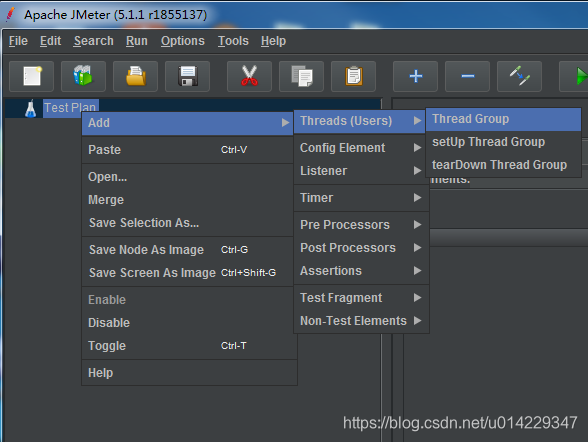The width and height of the screenshot is (588, 442).
Task: Expand the Test Fragment arrow
Action: tap(417, 298)
